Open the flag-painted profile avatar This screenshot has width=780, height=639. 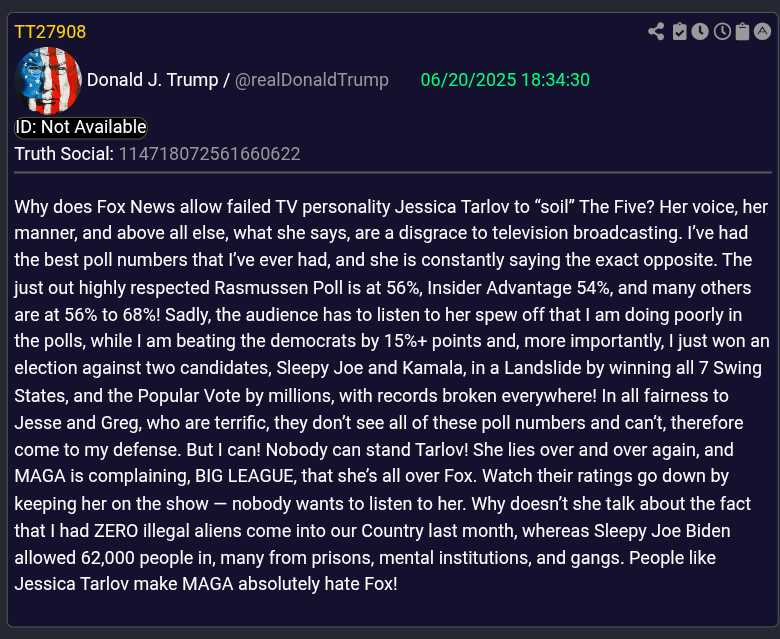(x=49, y=80)
